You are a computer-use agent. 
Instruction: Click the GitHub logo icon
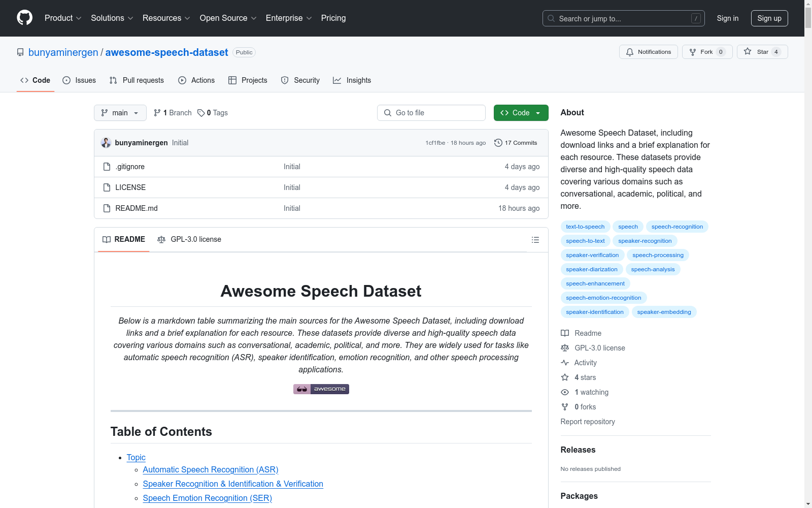tap(24, 18)
